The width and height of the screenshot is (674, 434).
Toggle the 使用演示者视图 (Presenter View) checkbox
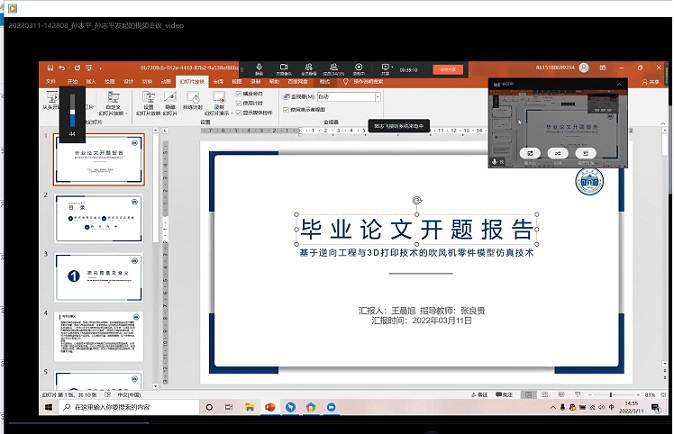pos(286,110)
